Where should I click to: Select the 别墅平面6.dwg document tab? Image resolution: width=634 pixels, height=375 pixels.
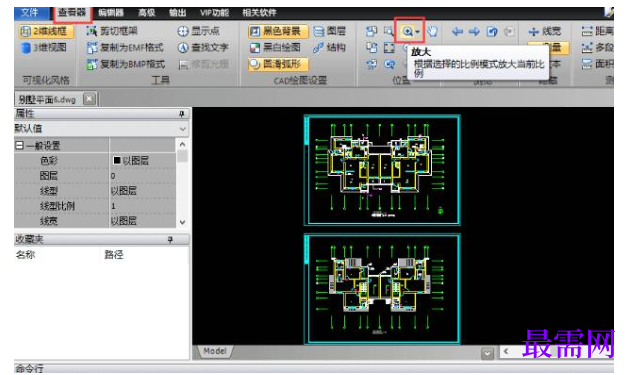47,100
